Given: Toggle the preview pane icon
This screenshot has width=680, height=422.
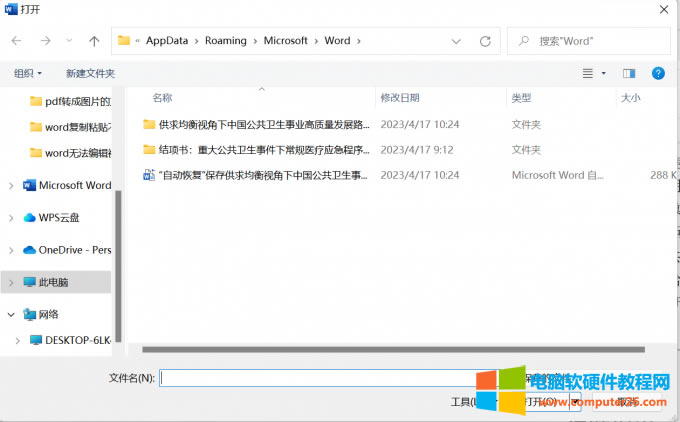Looking at the screenshot, I should pyautogui.click(x=629, y=73).
